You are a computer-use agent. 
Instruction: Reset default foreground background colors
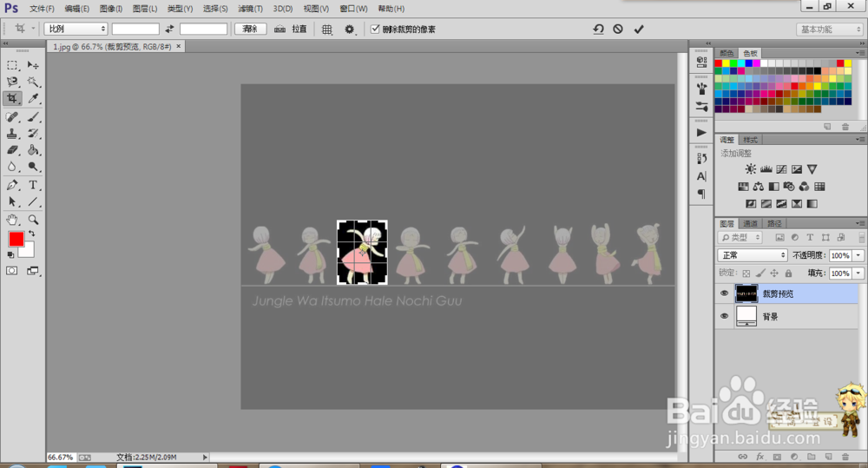tap(10, 254)
